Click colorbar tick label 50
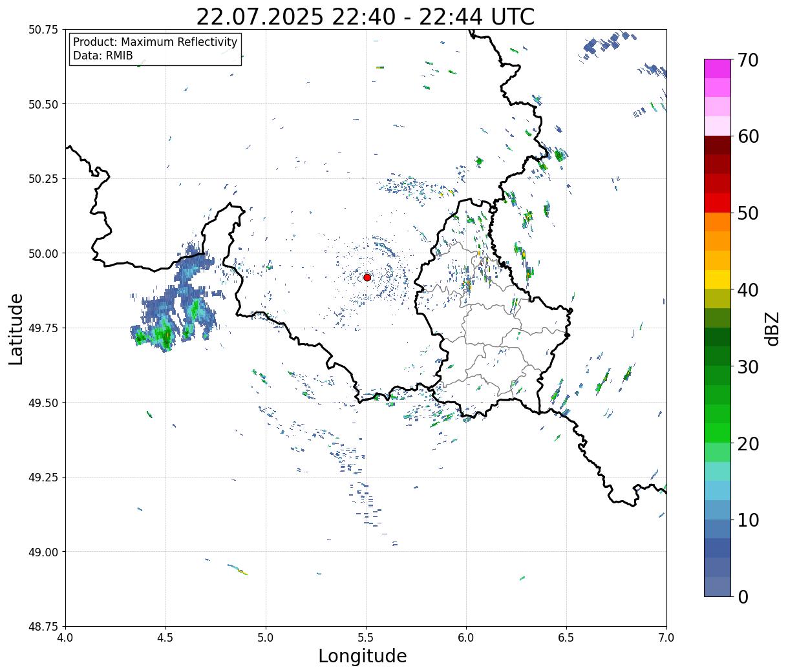 click(x=747, y=213)
